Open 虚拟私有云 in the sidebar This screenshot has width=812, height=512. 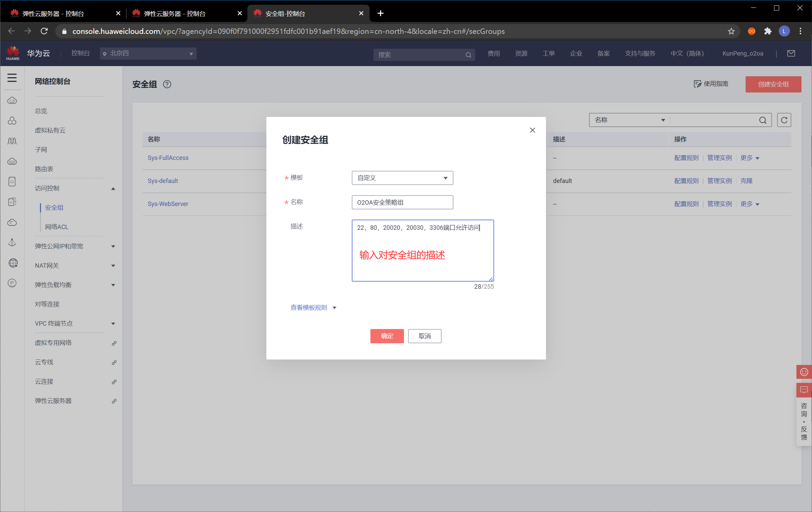click(x=50, y=130)
